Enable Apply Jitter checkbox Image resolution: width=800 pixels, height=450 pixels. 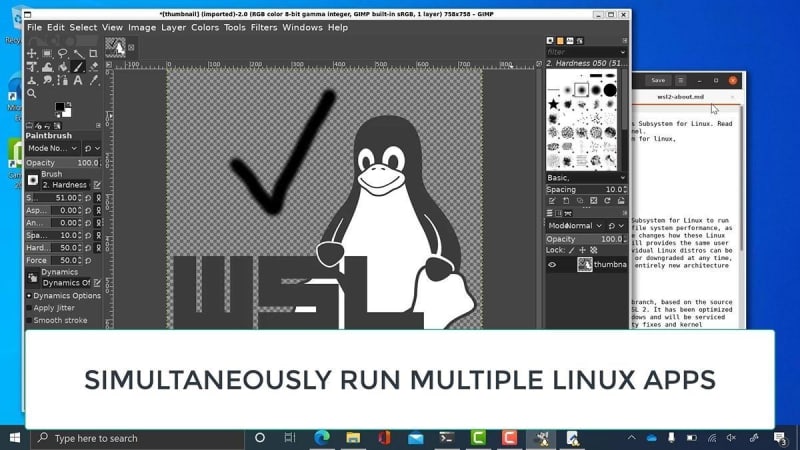[x=29, y=308]
